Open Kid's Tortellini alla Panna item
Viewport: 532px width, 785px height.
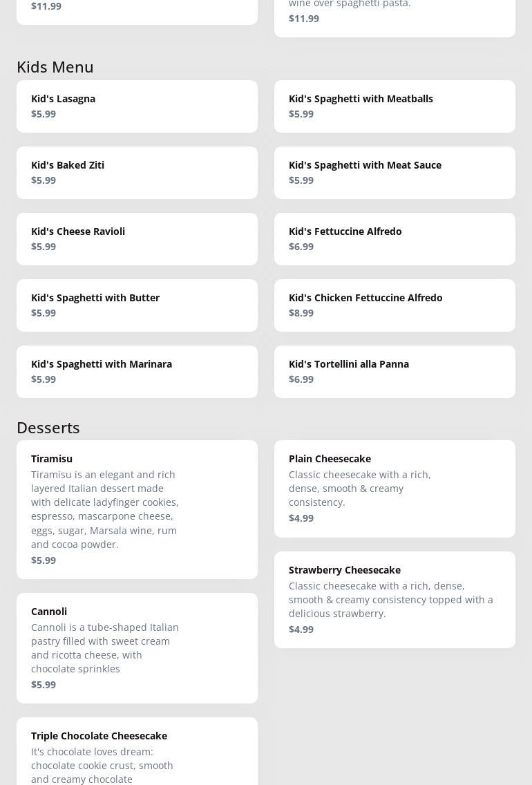coord(395,371)
